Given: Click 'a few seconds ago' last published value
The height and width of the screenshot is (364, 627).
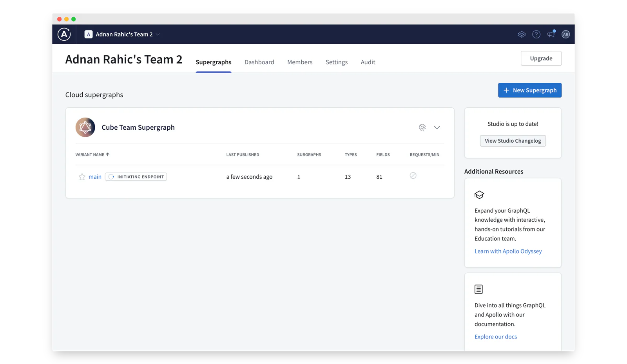Looking at the screenshot, I should [249, 177].
